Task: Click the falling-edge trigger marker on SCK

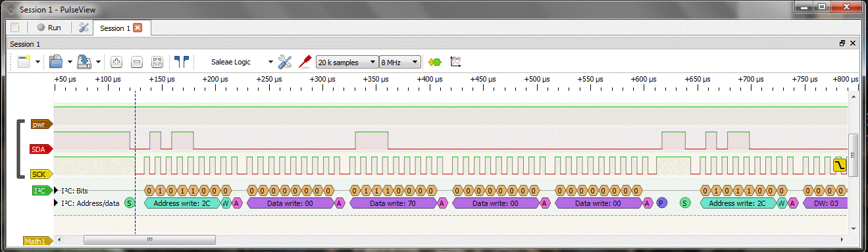Action: pos(840,165)
